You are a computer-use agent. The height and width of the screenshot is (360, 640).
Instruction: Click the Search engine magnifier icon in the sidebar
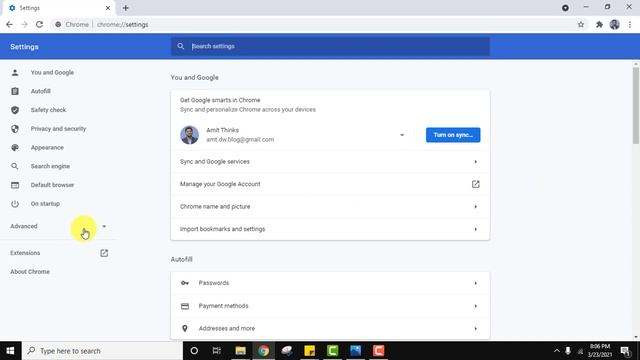pos(15,166)
